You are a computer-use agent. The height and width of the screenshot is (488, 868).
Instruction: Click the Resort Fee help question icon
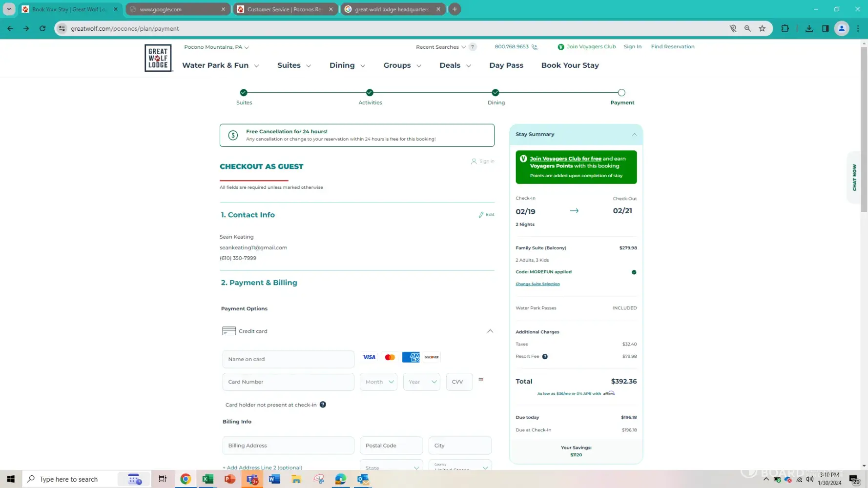click(545, 357)
